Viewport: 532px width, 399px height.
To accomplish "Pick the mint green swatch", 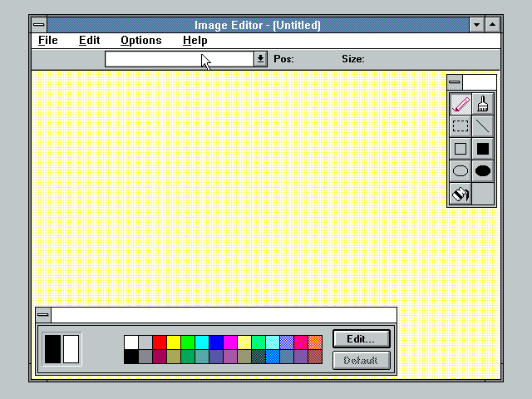I will point(259,342).
